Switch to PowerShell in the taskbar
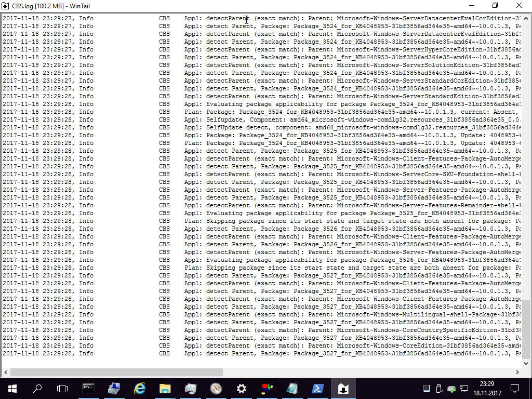 coord(317,388)
